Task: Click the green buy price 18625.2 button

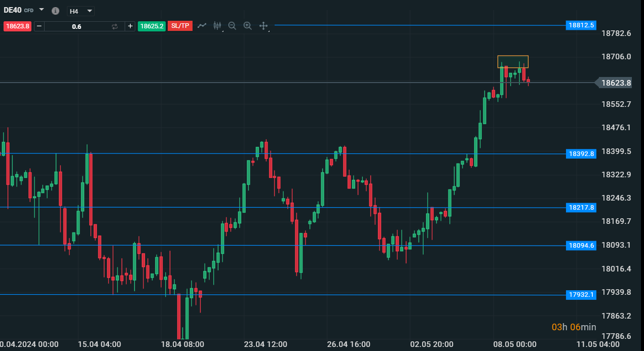Action: pyautogui.click(x=152, y=26)
